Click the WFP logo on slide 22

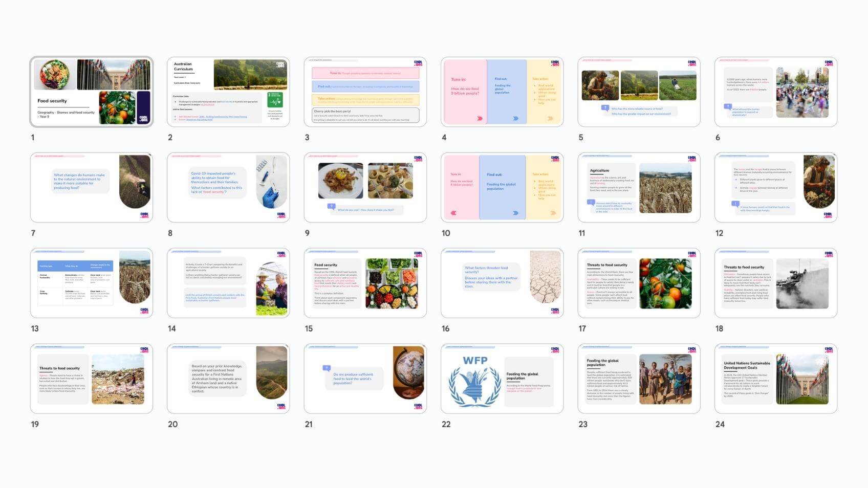pyautogui.click(x=475, y=381)
